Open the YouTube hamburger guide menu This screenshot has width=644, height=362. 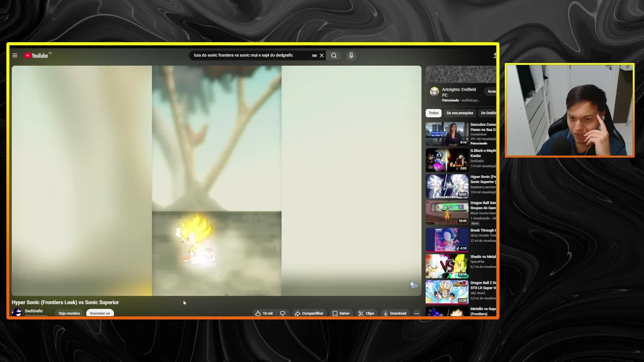coord(15,56)
